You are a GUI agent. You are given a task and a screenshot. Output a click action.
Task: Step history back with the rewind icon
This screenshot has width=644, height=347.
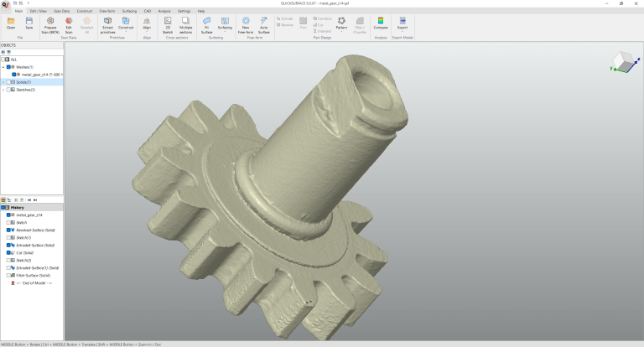click(29, 200)
